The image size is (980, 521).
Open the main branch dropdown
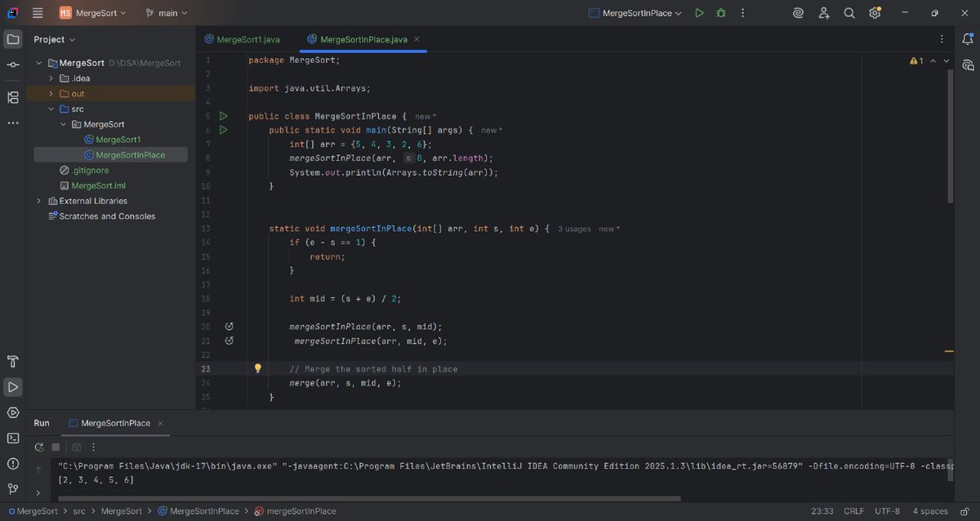[x=167, y=13]
